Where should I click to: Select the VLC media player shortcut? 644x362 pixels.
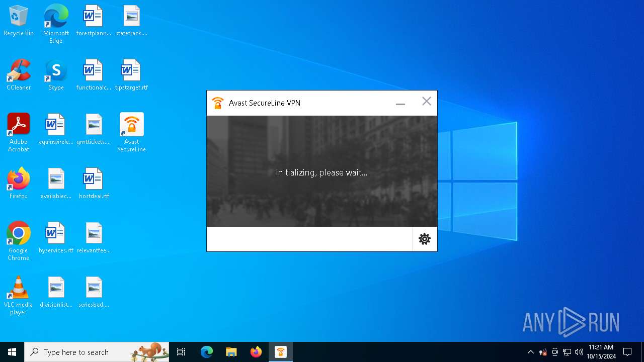pos(19,296)
